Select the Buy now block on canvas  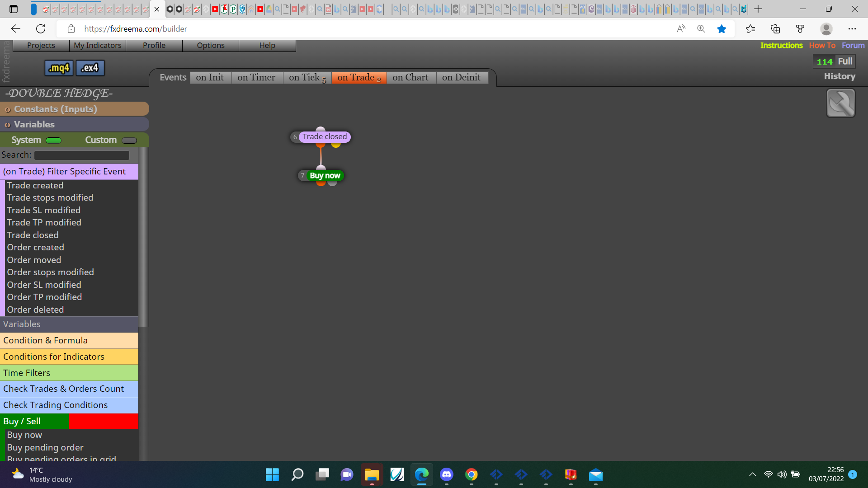click(325, 175)
